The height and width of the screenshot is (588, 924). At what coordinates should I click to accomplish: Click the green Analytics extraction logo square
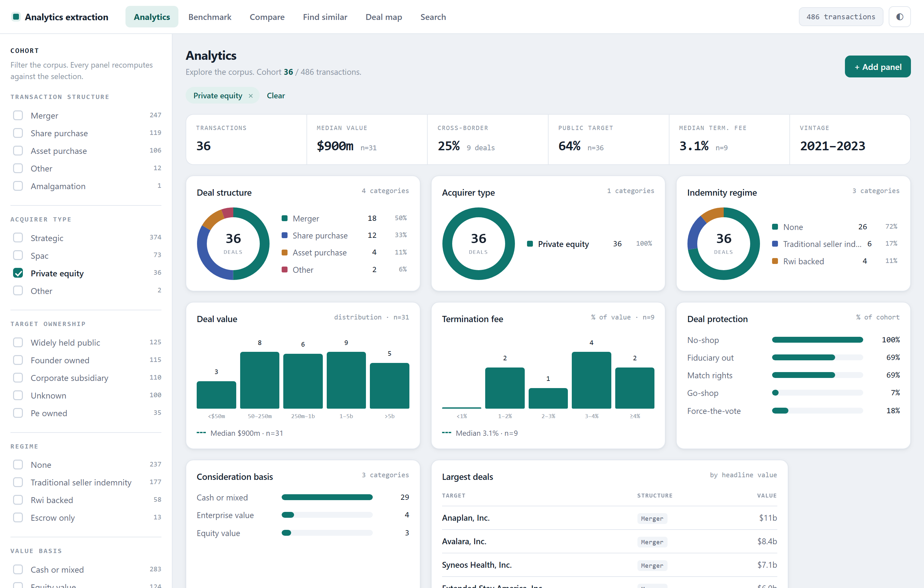tap(16, 17)
